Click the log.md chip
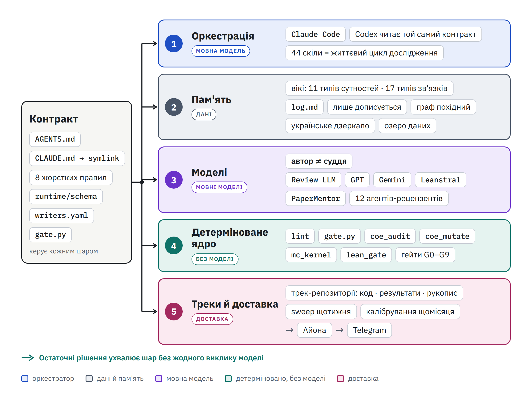This screenshot has height=399, width=532. click(305, 107)
